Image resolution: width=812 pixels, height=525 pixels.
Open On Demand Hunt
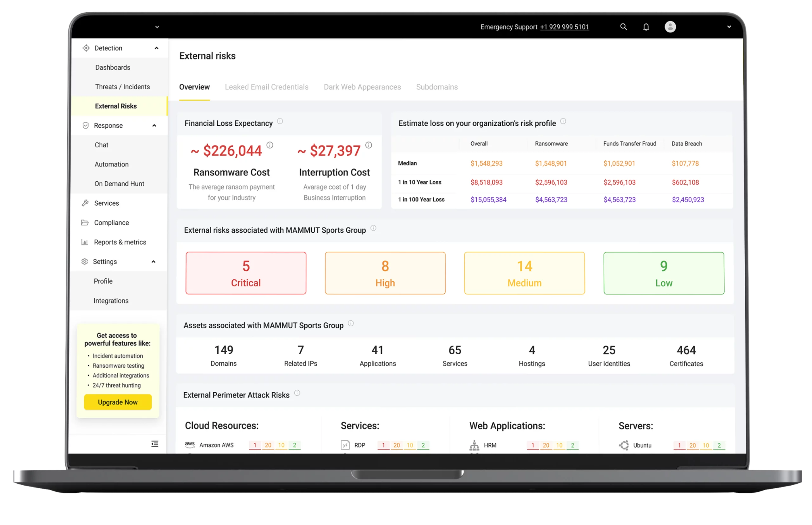tap(119, 184)
